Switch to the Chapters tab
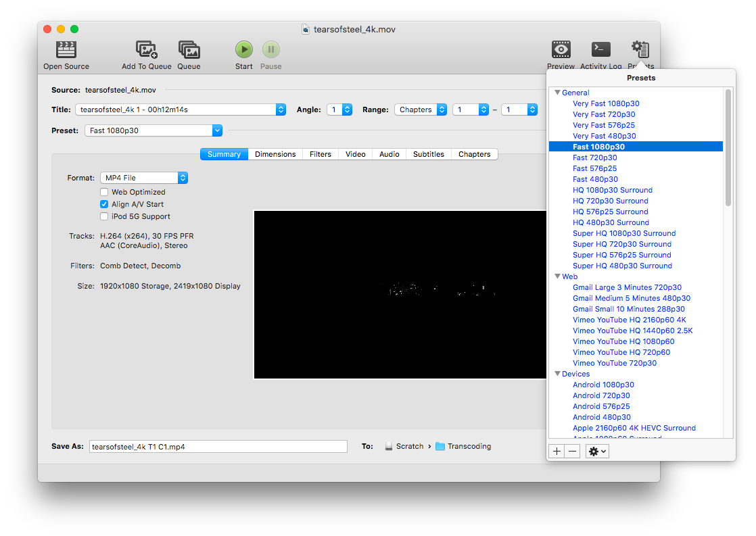756x536 pixels. point(475,154)
